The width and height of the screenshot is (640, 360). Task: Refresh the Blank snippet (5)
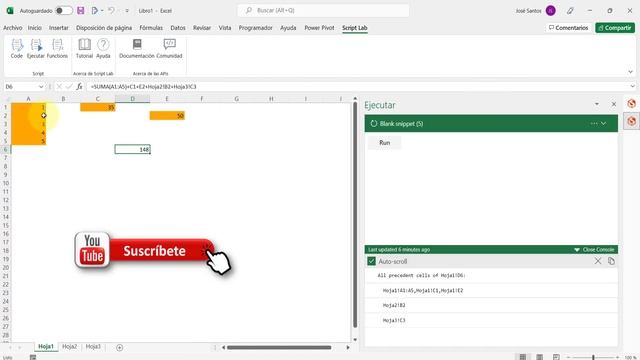pyautogui.click(x=373, y=124)
